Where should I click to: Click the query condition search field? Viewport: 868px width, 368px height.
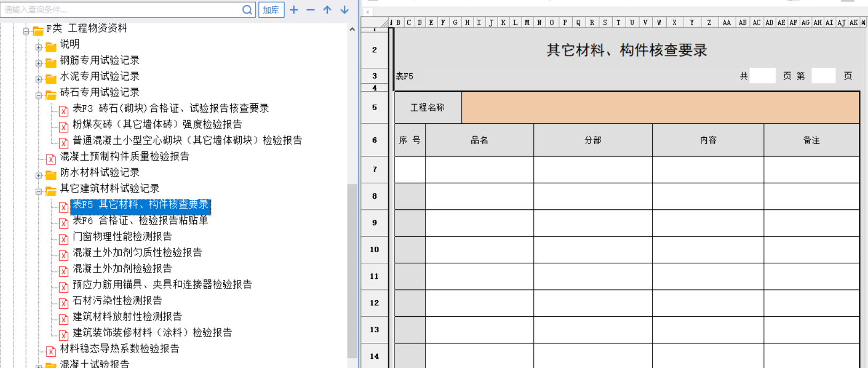tap(122, 10)
